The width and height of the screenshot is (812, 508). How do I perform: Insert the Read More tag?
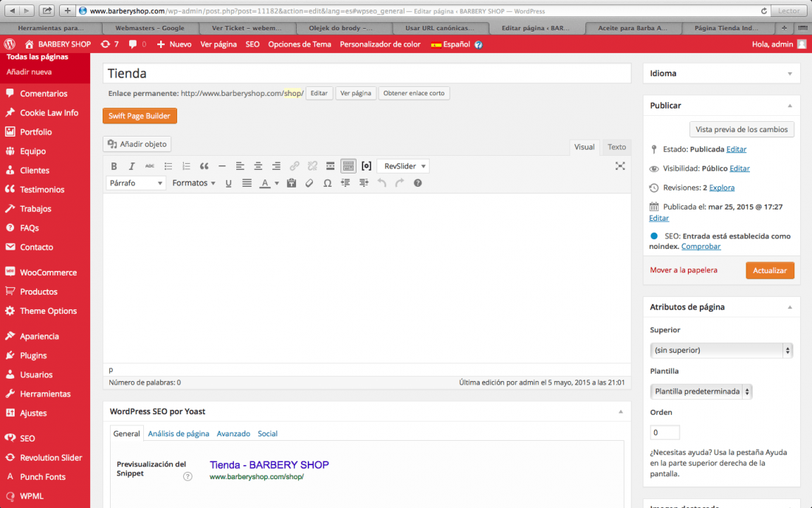tap(330, 166)
